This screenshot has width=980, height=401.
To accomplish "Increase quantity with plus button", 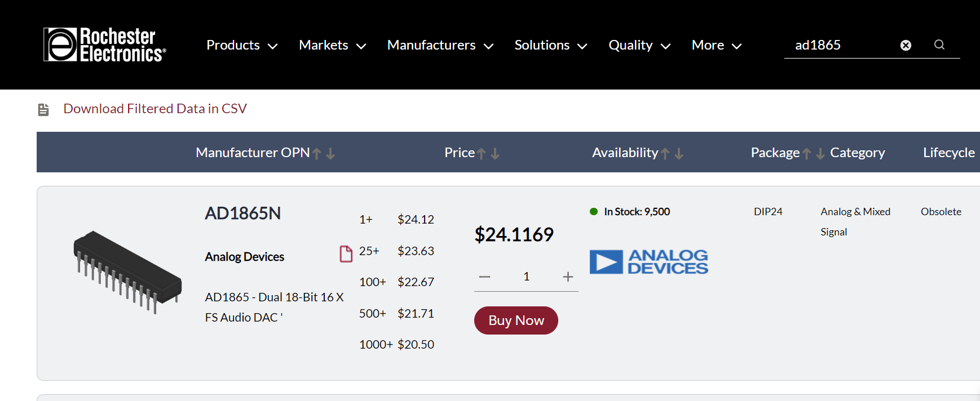I will click(x=568, y=277).
